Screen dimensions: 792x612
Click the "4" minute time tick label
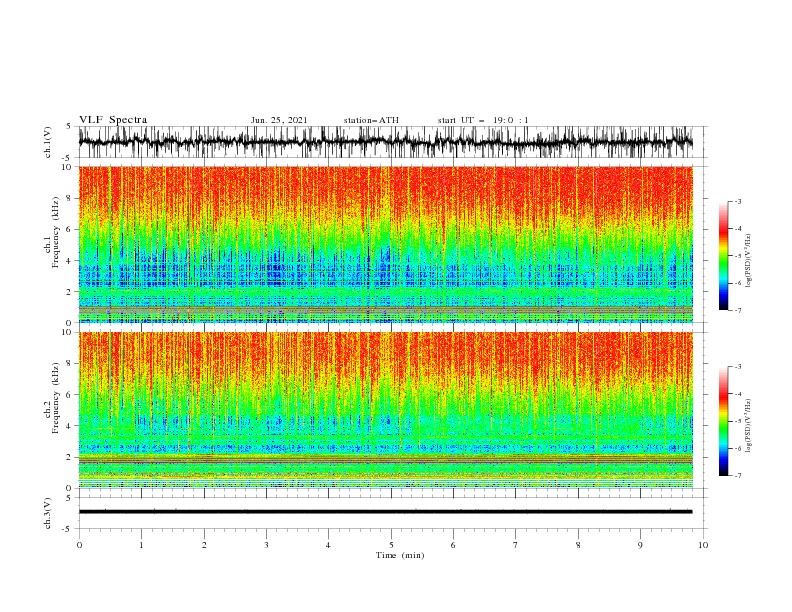click(328, 545)
